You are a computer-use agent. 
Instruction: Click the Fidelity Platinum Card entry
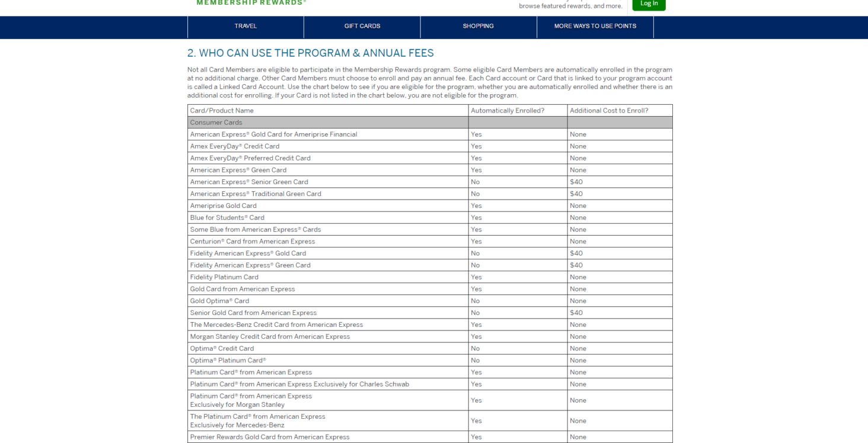(x=224, y=277)
